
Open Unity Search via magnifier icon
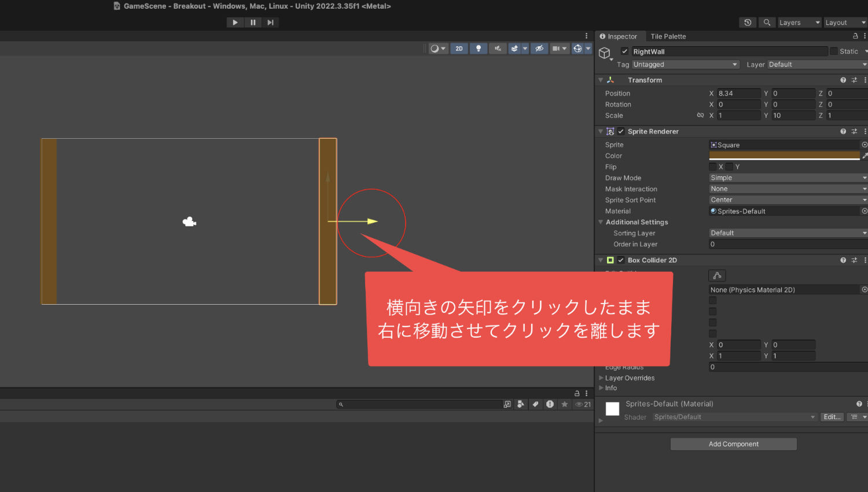coord(767,23)
